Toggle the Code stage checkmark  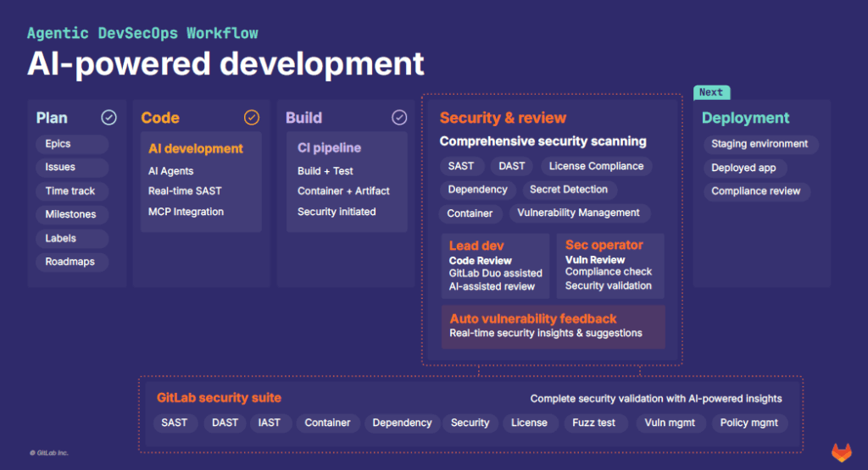(x=252, y=118)
